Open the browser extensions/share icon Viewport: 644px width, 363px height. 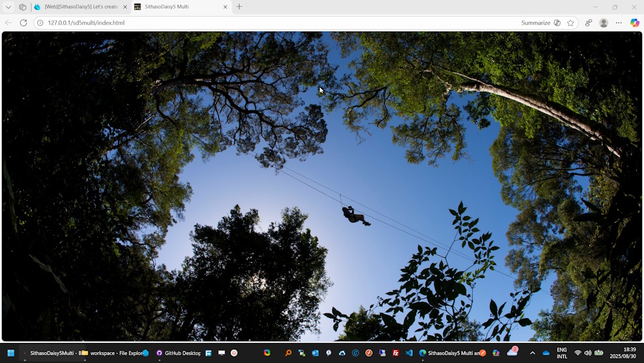point(589,23)
